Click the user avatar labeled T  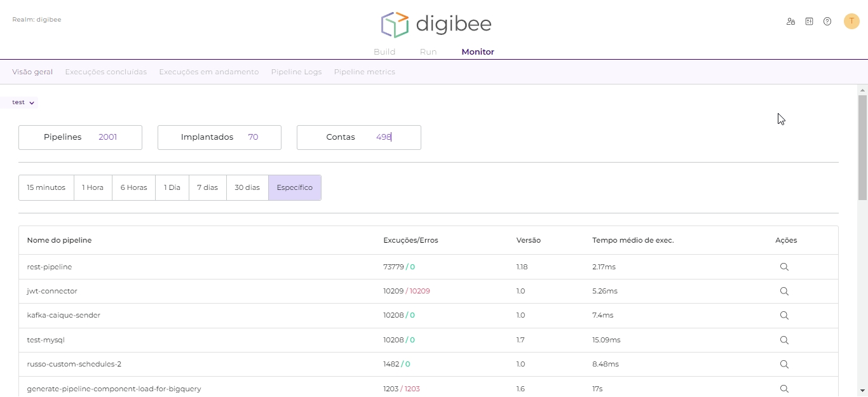point(851,22)
